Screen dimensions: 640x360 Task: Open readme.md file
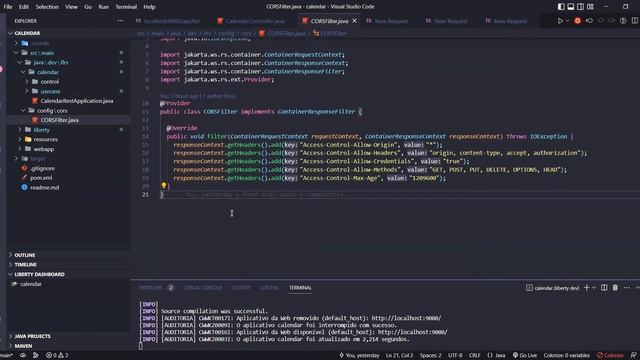click(x=44, y=187)
